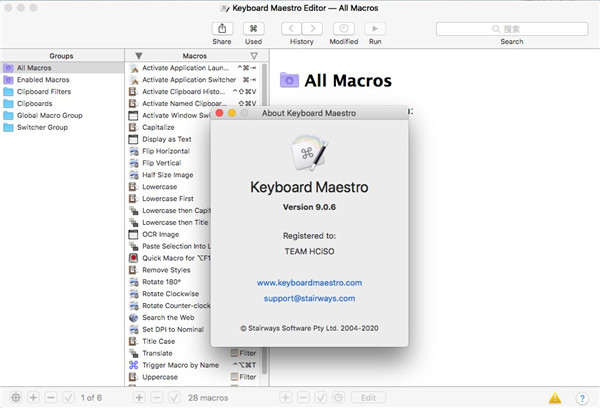This screenshot has width=600, height=408.
Task: Click the Keyboard Maestro app icon in About
Action: pyautogui.click(x=309, y=153)
